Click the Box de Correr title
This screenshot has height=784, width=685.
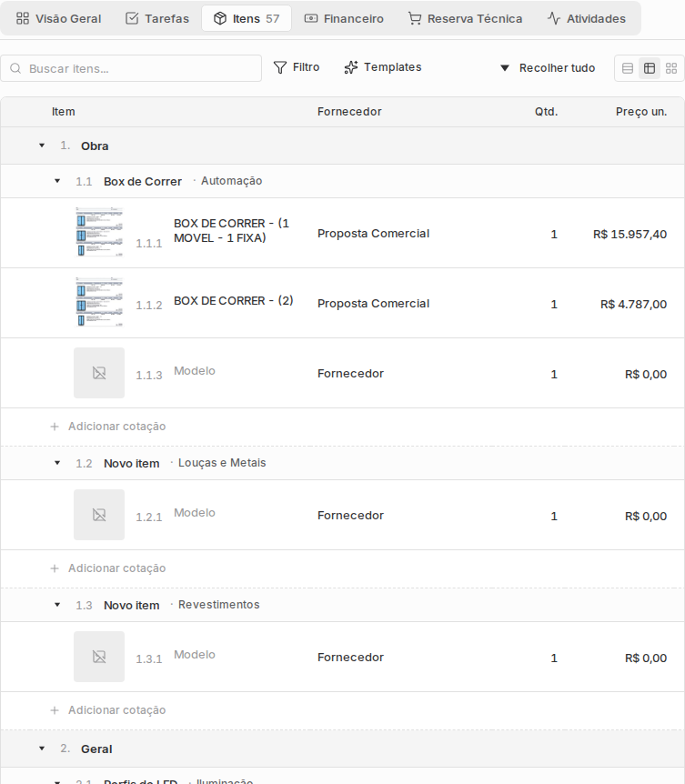click(143, 182)
